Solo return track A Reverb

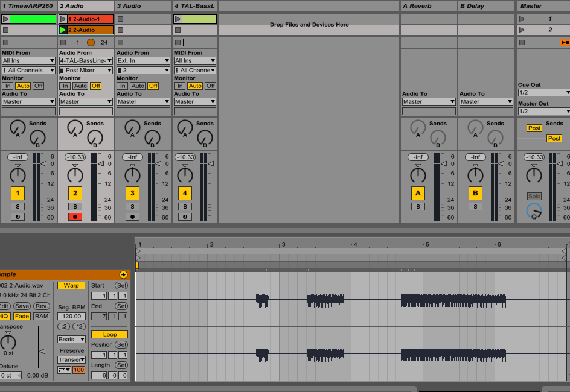tap(418, 206)
